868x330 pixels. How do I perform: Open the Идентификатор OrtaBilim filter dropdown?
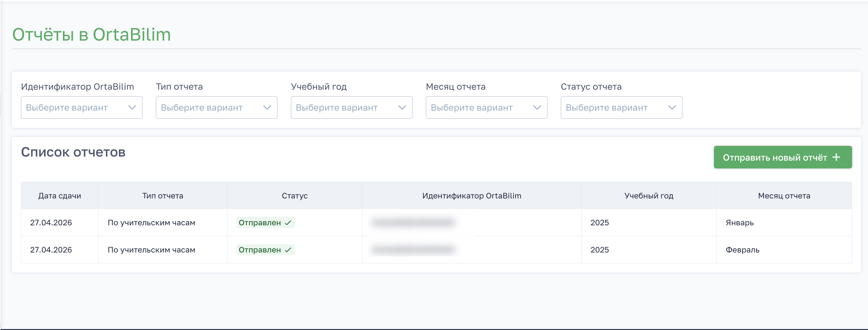pyautogui.click(x=82, y=107)
